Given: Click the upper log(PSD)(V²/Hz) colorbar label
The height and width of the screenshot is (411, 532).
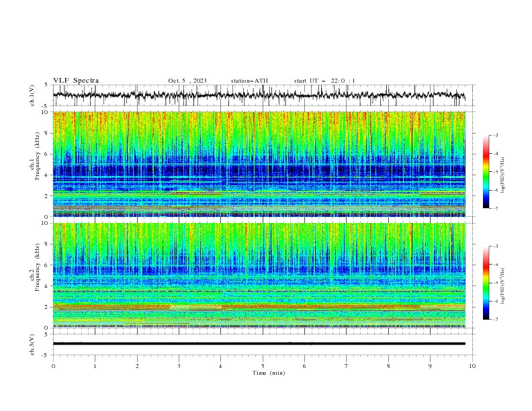Looking at the screenshot, I should 502,175.
